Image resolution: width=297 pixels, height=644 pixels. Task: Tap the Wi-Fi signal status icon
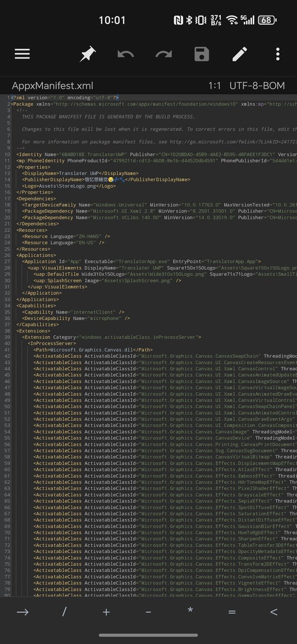[231, 20]
